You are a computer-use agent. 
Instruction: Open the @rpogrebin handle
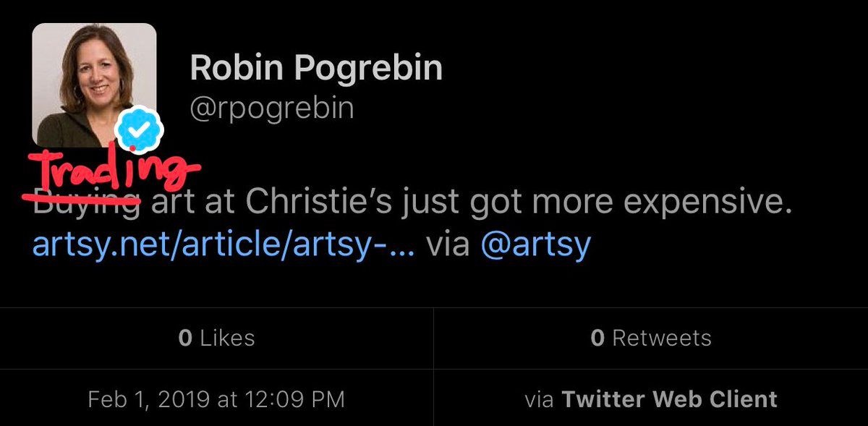[x=272, y=107]
